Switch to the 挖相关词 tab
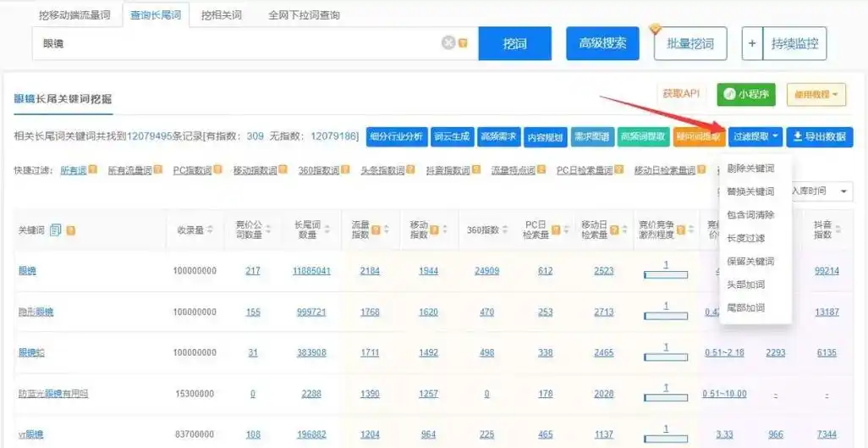 tap(222, 15)
